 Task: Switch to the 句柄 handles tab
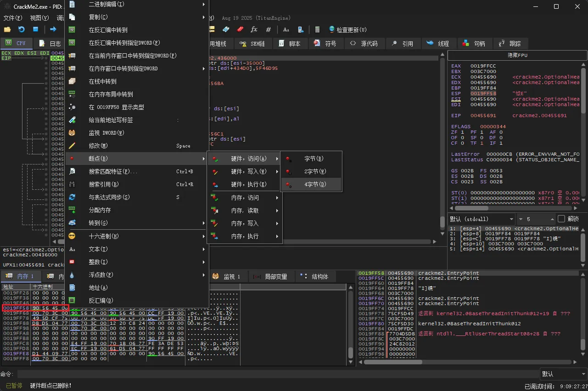(474, 44)
